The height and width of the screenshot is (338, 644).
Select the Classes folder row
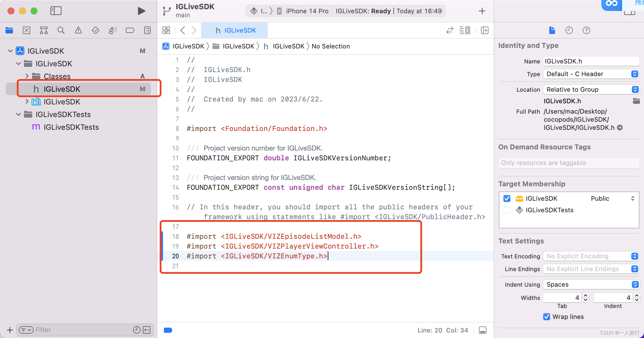[78, 76]
